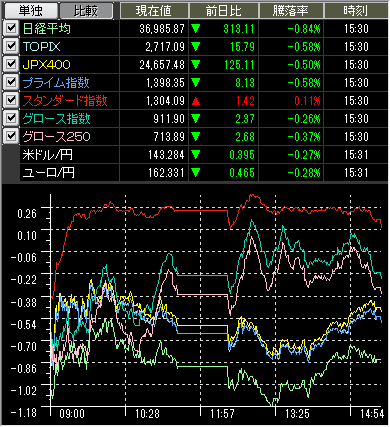Click the down arrow in JPX400 row

[x=196, y=65]
